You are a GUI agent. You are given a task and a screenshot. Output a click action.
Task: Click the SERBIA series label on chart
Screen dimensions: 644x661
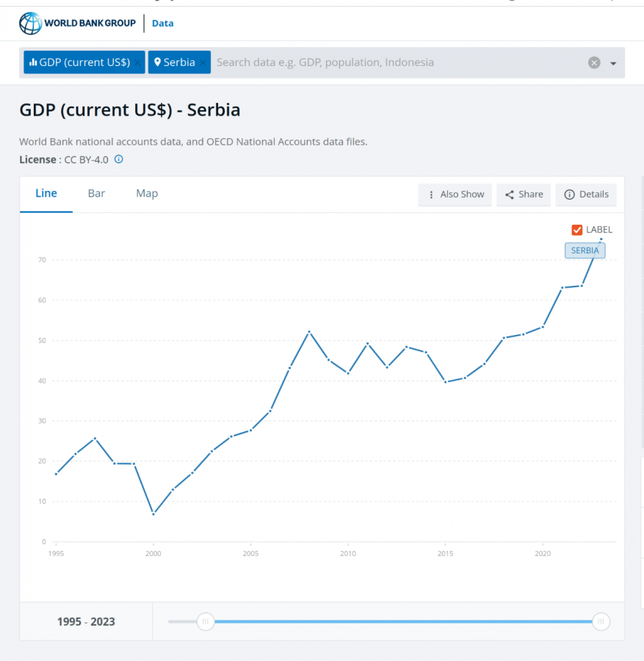[585, 250]
